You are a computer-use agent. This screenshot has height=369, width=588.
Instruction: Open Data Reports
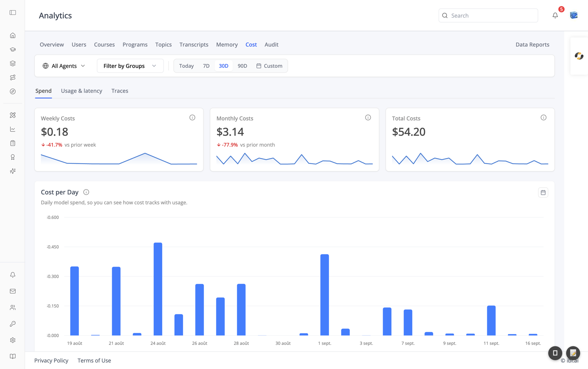(532, 45)
